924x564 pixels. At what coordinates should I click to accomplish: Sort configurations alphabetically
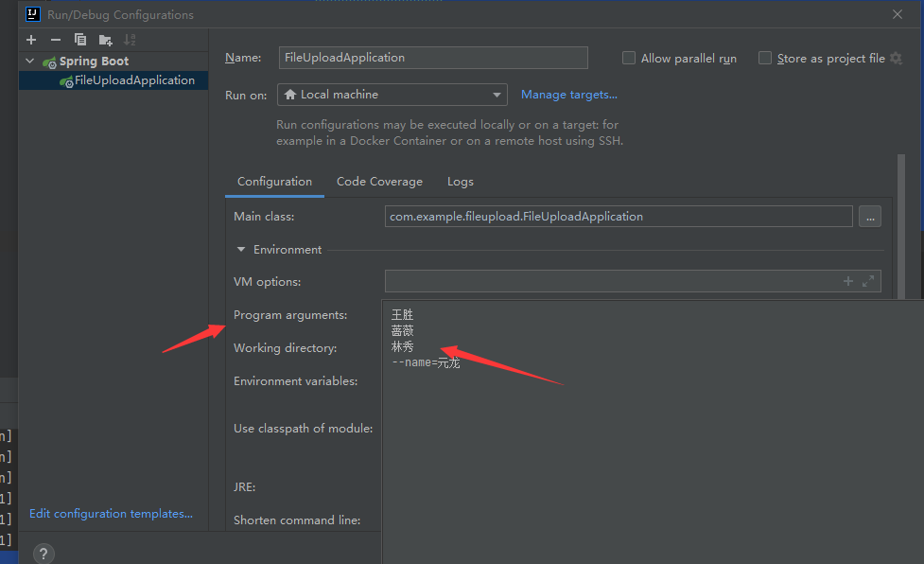point(130,40)
